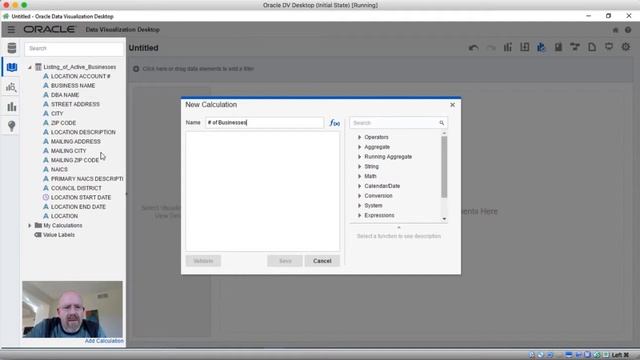
Task: Expand the String function group
Action: [x=360, y=167]
